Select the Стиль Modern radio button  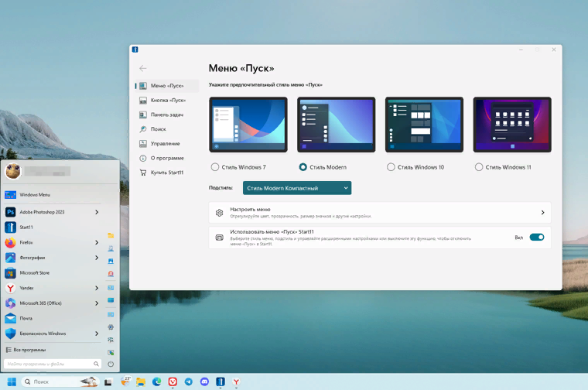(303, 167)
